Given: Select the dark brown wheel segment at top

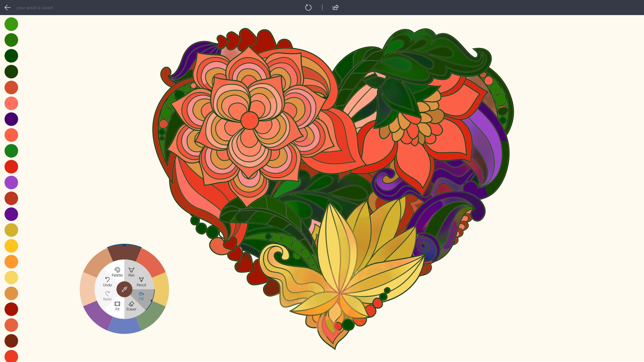Looking at the screenshot, I should (x=124, y=253).
